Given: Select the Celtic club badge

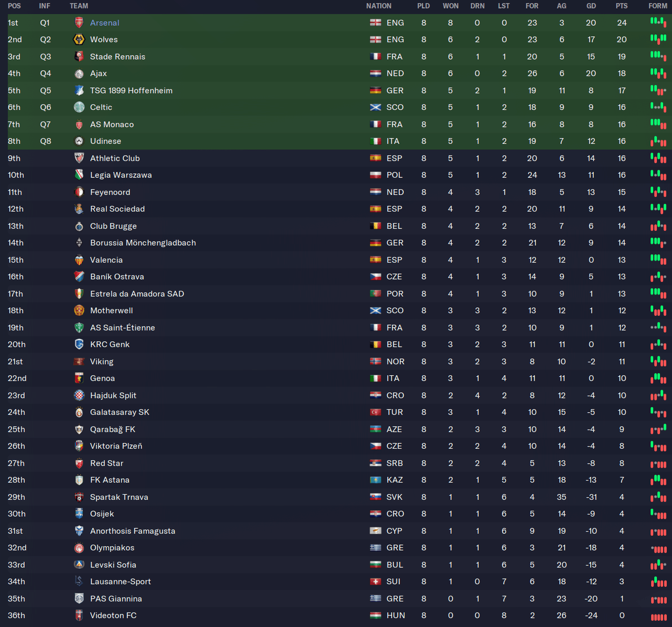Looking at the screenshot, I should coord(79,107).
